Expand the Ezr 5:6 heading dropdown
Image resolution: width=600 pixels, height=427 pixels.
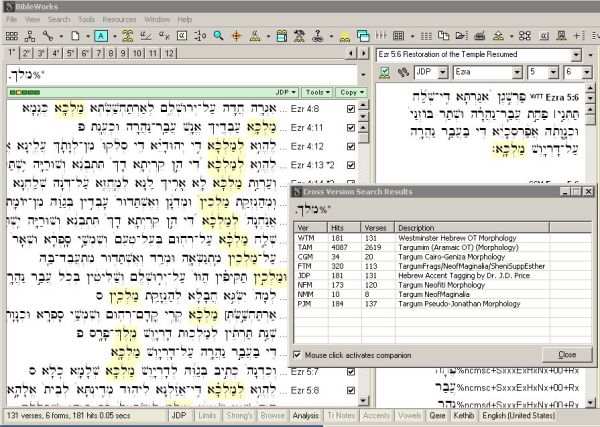pyautogui.click(x=576, y=55)
